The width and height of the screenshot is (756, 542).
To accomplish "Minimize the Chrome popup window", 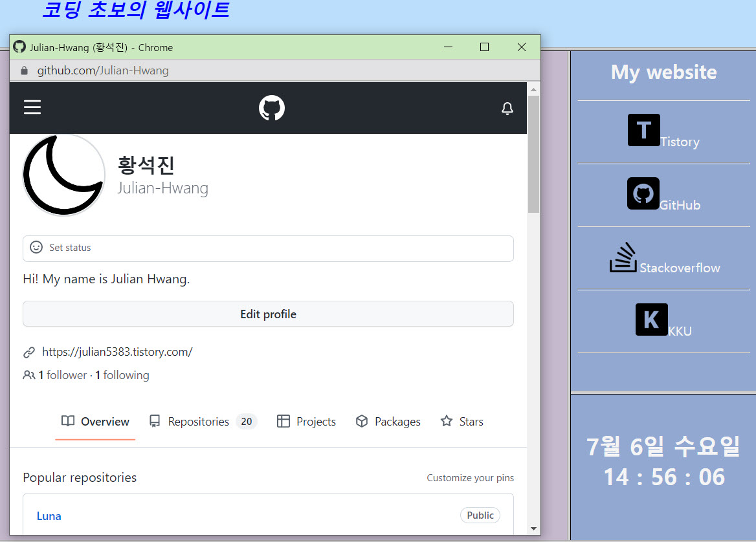I will point(448,47).
